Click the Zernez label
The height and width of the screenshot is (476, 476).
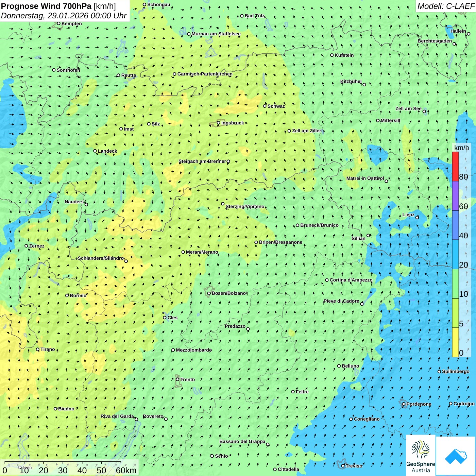[x=37, y=246]
